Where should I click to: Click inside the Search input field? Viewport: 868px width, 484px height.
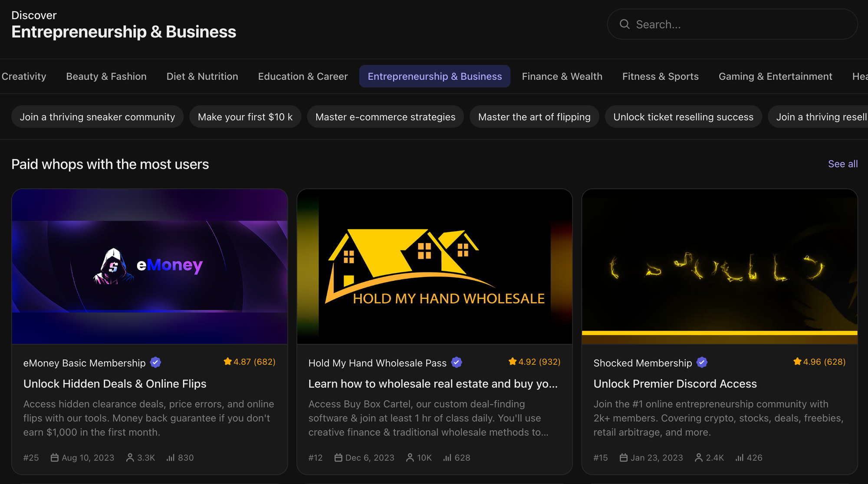[731, 24]
